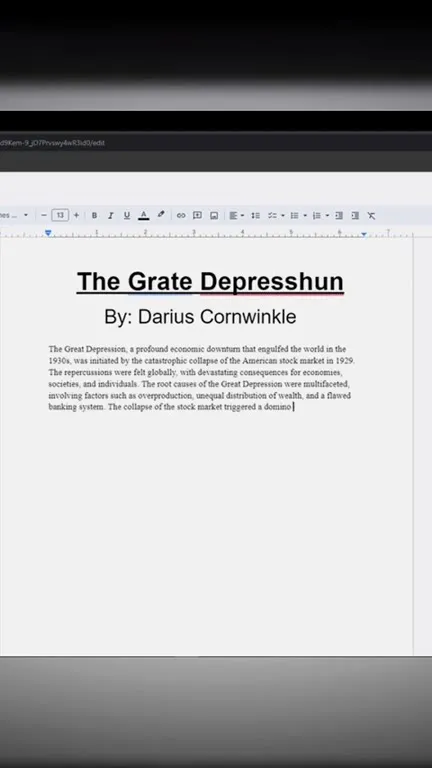Clear formatting with the Tx icon
Screen dimensions: 432x768
[x=372, y=216]
